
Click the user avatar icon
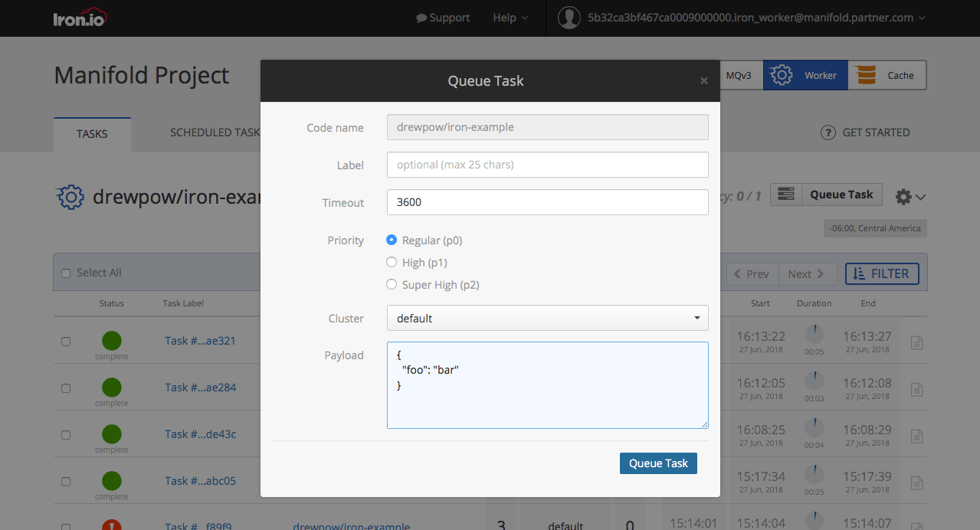pos(569,18)
